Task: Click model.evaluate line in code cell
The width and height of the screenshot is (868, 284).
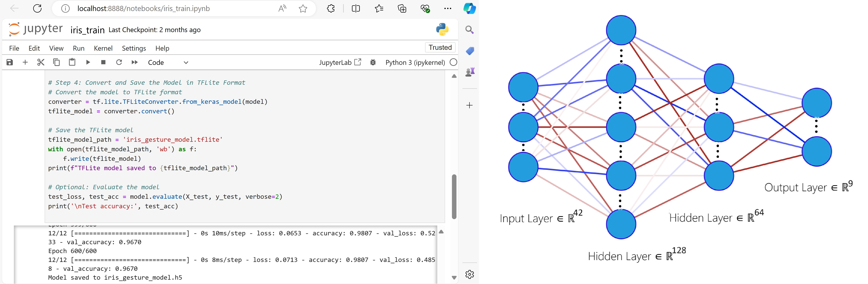Action: [165, 197]
